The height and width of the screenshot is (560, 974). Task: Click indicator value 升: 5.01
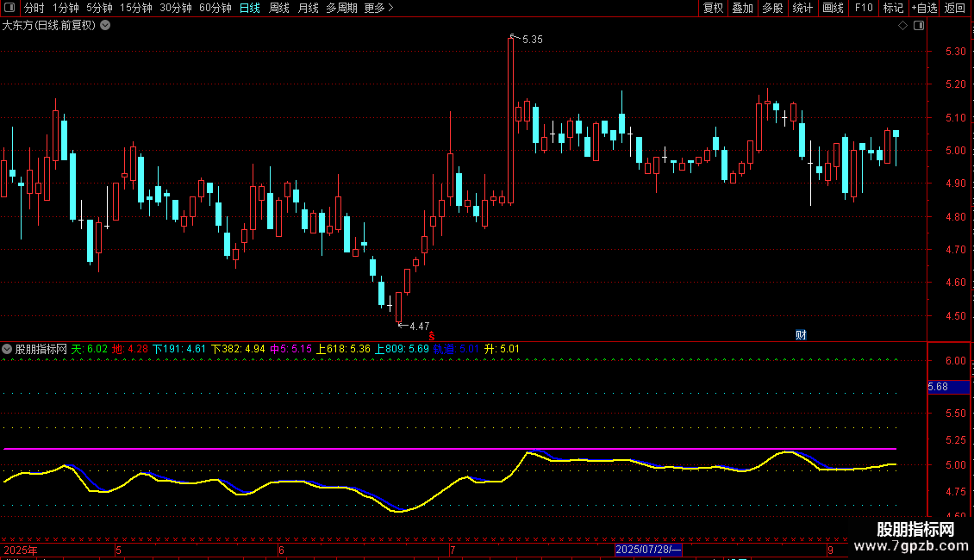(x=502, y=350)
